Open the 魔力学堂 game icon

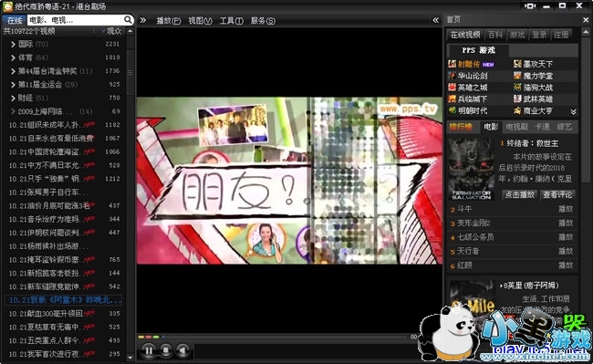(517, 76)
